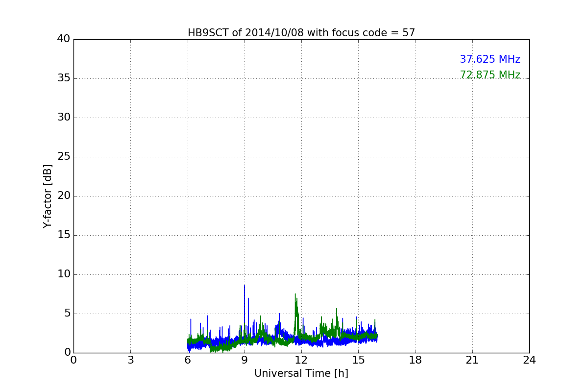Click the y-axis tick label '10'
The height and width of the screenshot is (392, 588).
pyautogui.click(x=64, y=274)
